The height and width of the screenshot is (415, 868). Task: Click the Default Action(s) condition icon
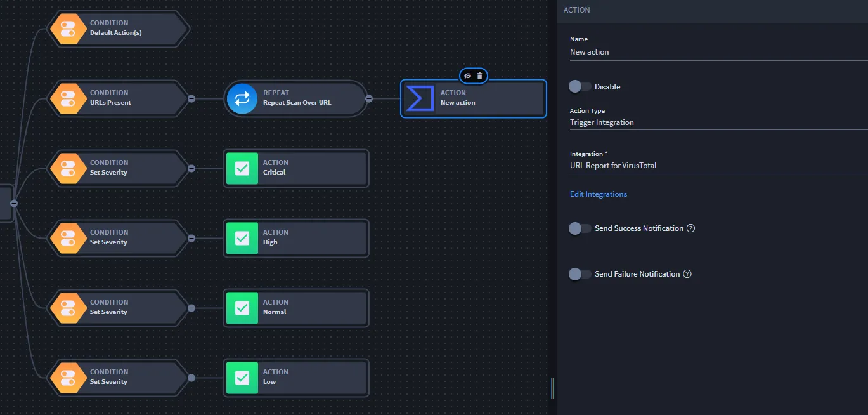(x=68, y=29)
